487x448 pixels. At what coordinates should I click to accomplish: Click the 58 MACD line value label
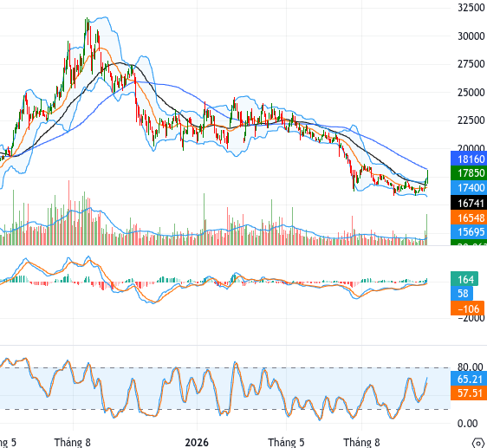[x=462, y=293]
